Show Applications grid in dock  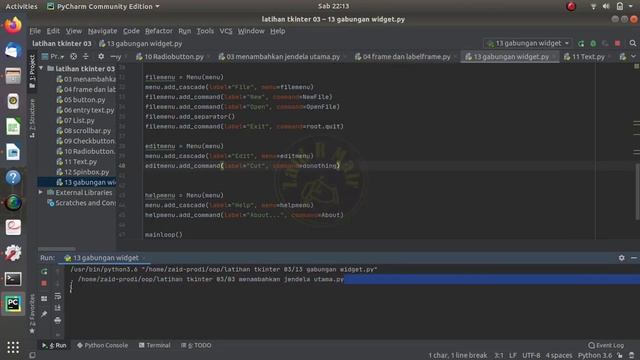[x=13, y=347]
